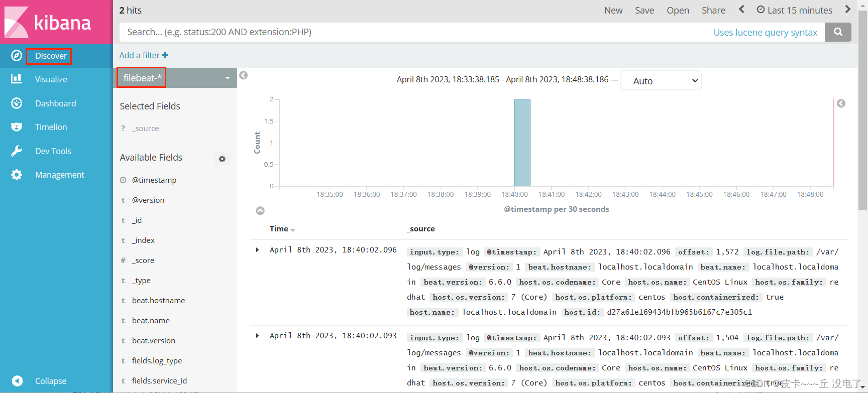868x393 pixels.
Task: Hide the histogram with the circle arrow above Time
Action: point(260,211)
